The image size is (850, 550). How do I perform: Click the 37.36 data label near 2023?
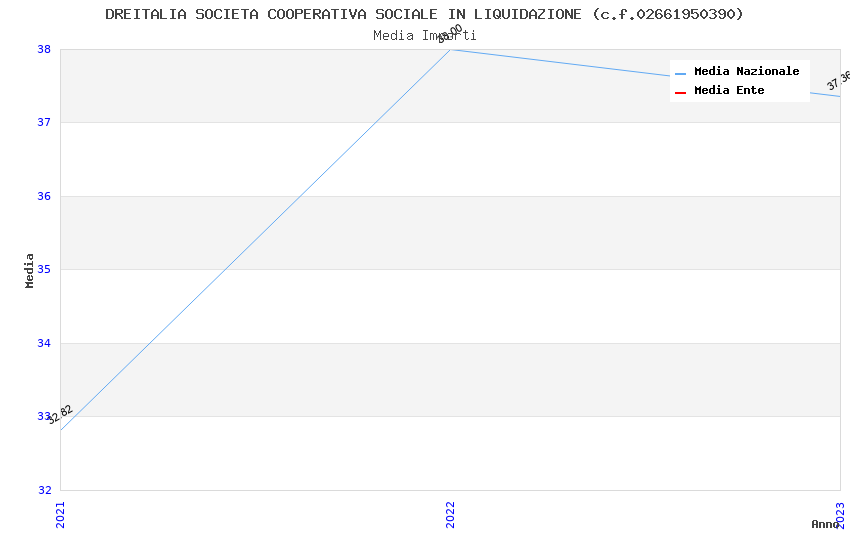tap(838, 80)
